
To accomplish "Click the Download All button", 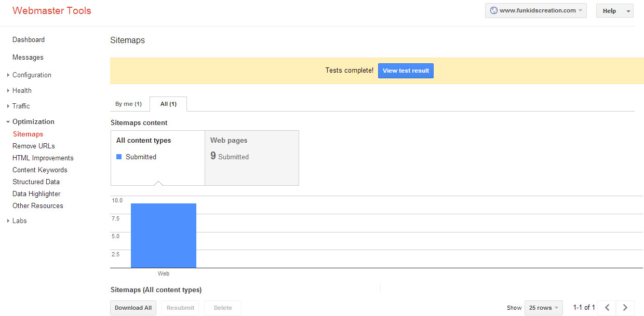I will click(x=133, y=308).
